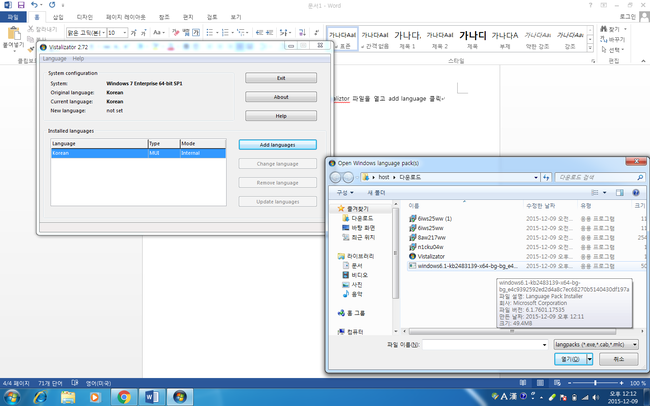The width and height of the screenshot is (650, 406).
Task: Open the view options dropdown arrow in file dialog
Action: click(604, 192)
